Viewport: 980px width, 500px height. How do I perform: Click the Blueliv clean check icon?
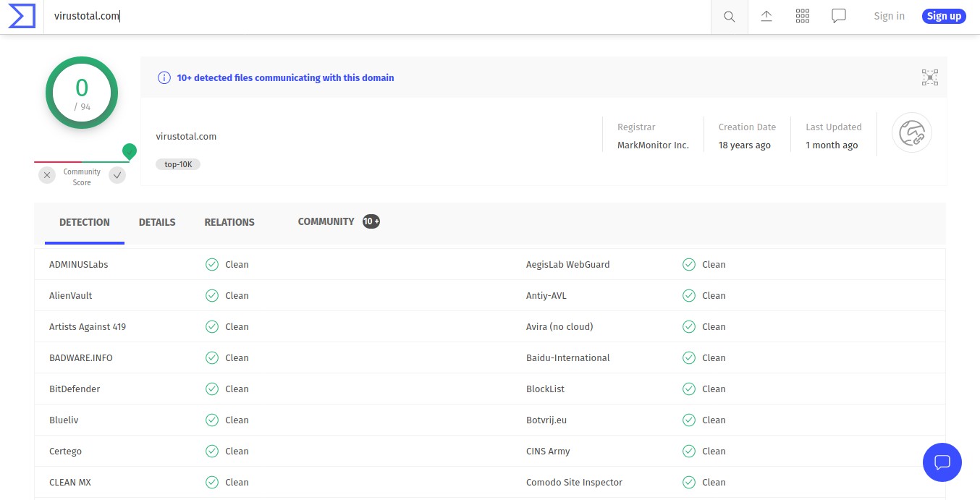point(212,420)
